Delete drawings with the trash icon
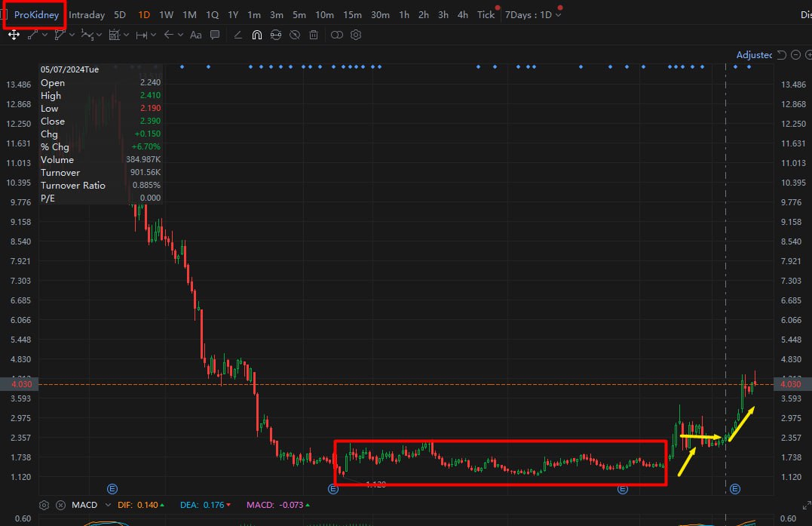This screenshot has width=812, height=526. (x=314, y=35)
